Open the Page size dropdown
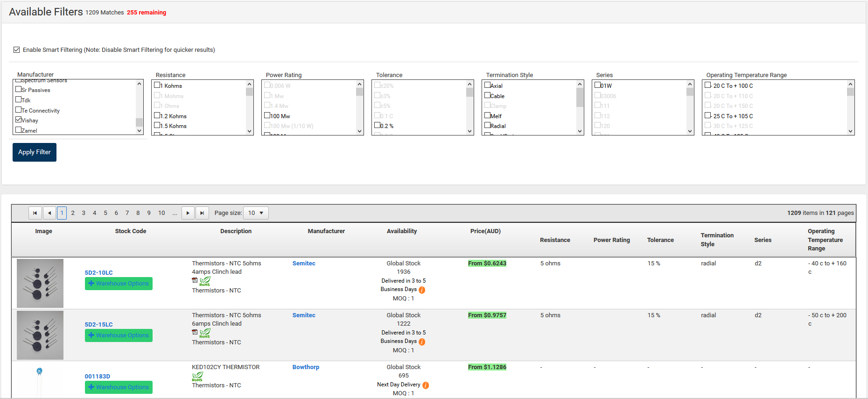 (x=256, y=213)
